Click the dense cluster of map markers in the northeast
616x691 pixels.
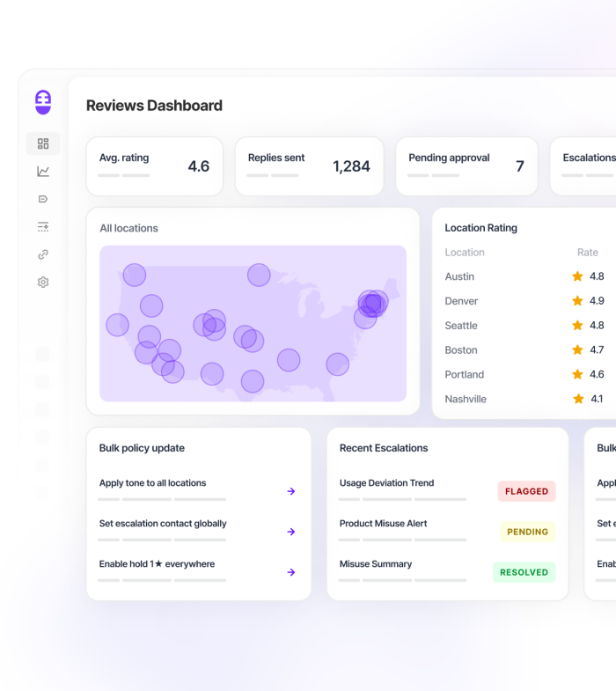click(x=373, y=303)
